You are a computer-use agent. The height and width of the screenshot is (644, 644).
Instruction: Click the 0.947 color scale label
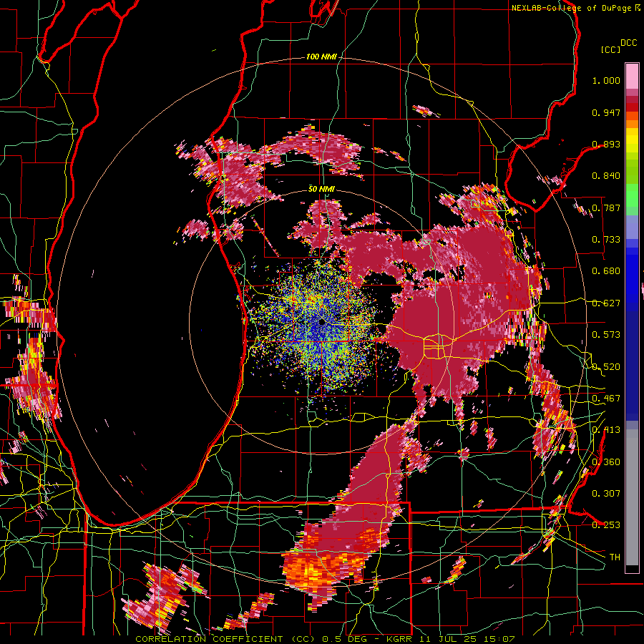coord(606,112)
